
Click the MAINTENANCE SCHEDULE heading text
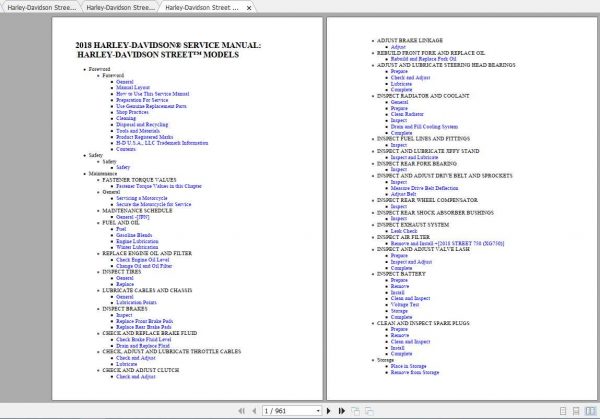click(x=137, y=210)
